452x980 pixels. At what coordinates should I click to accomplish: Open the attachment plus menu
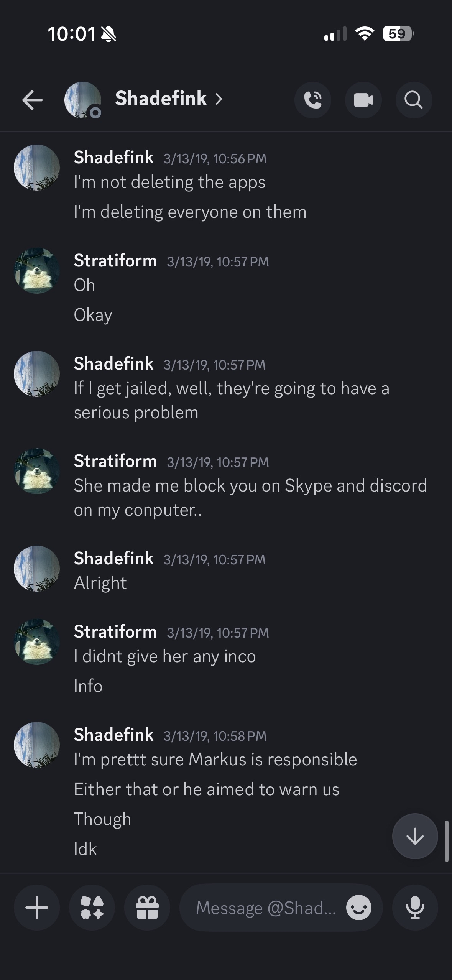(x=36, y=908)
